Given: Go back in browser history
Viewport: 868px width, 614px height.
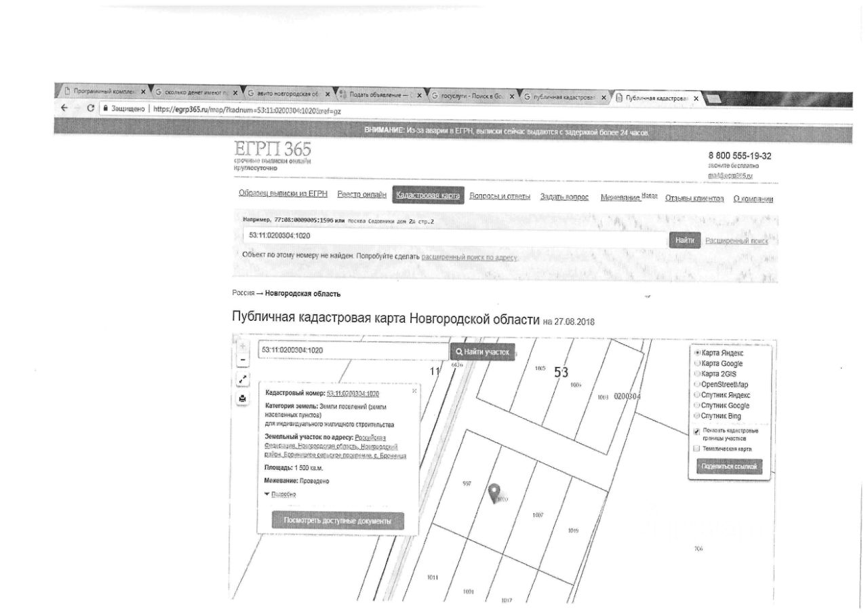Looking at the screenshot, I should coord(64,108).
